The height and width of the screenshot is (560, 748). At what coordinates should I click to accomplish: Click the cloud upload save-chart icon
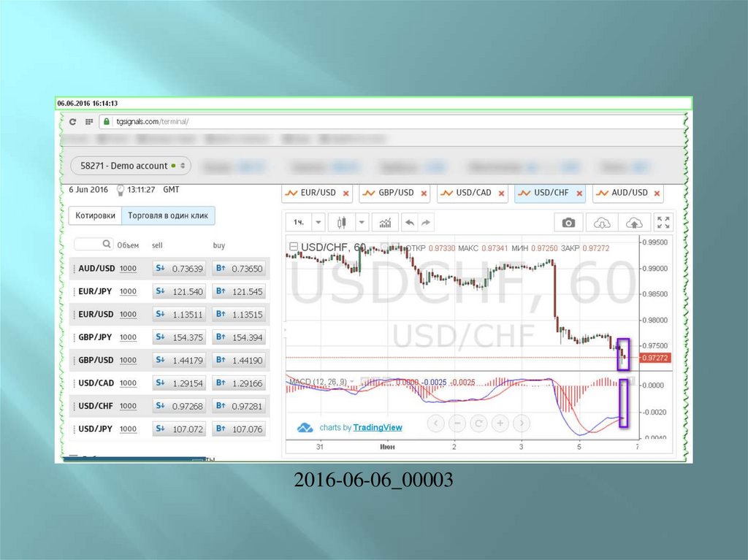(633, 223)
